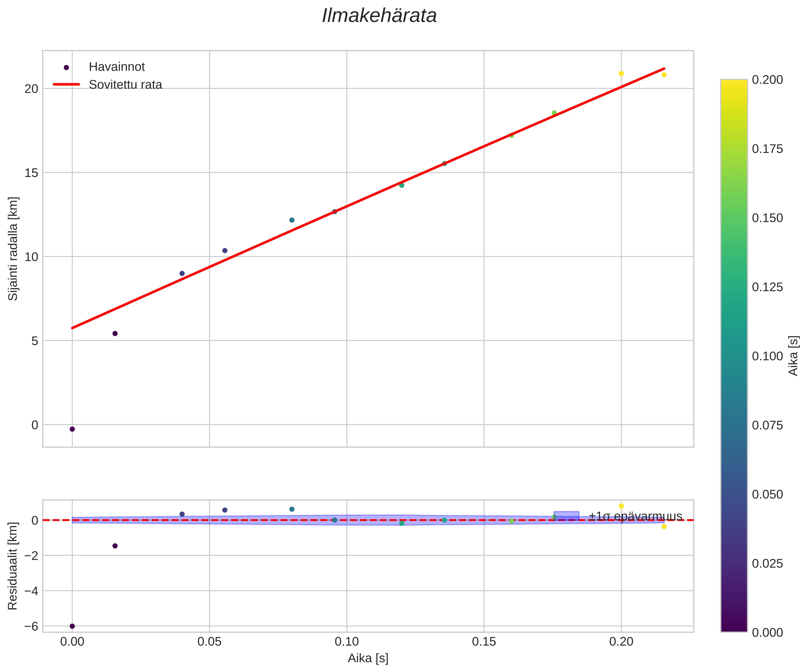Click y-axis tick label 15
The width and height of the screenshot is (807, 672).
pyautogui.click(x=31, y=173)
